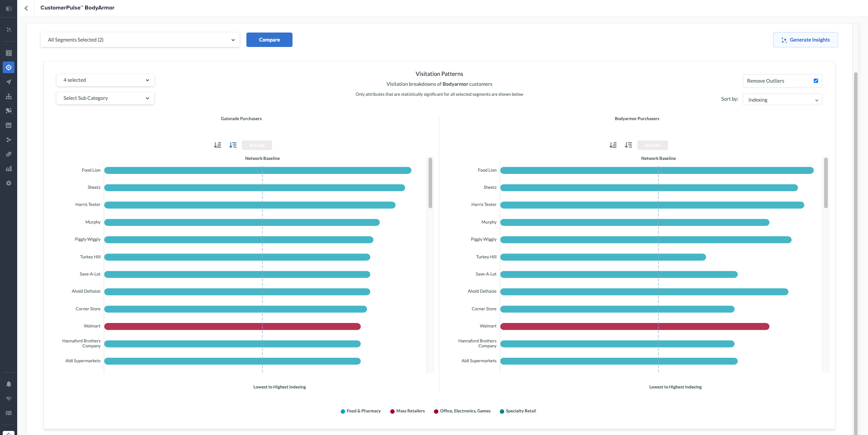Click CustomerPulse BodyArmor page title
The height and width of the screenshot is (435, 868).
(77, 8)
